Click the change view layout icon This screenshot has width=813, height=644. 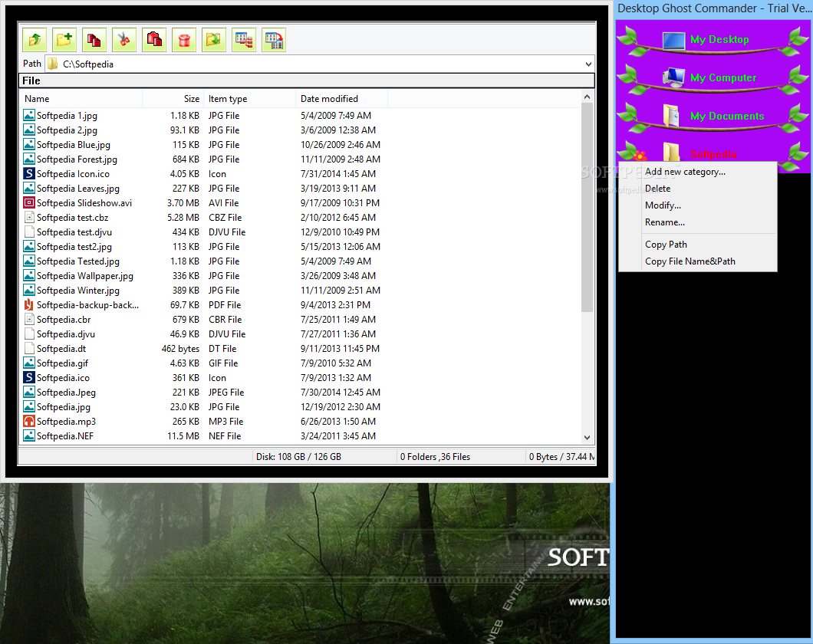point(274,40)
